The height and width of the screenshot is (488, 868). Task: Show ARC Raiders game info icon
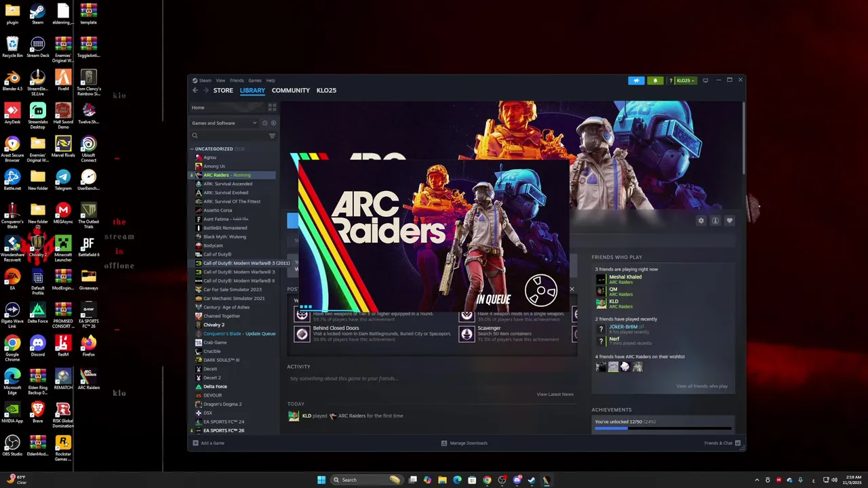pyautogui.click(x=715, y=220)
